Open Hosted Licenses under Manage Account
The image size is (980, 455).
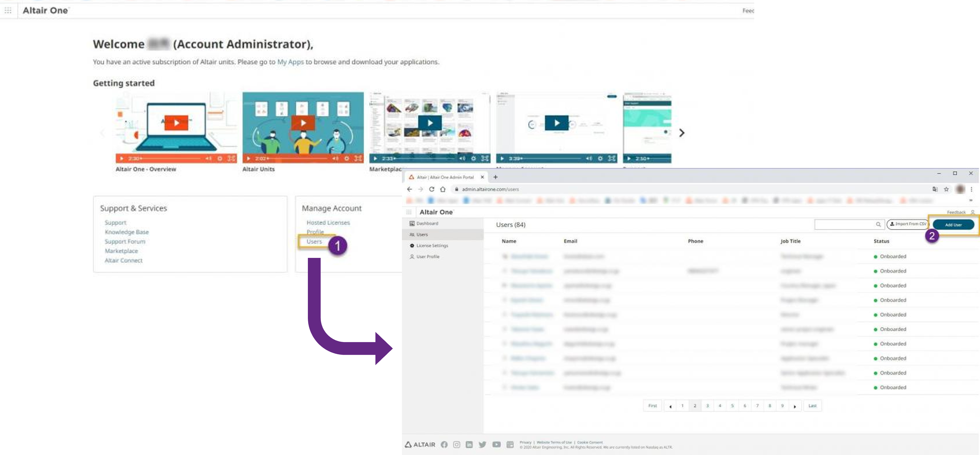[328, 223]
